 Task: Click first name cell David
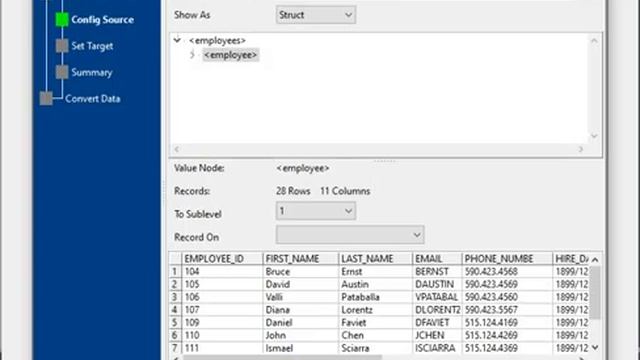click(301, 284)
